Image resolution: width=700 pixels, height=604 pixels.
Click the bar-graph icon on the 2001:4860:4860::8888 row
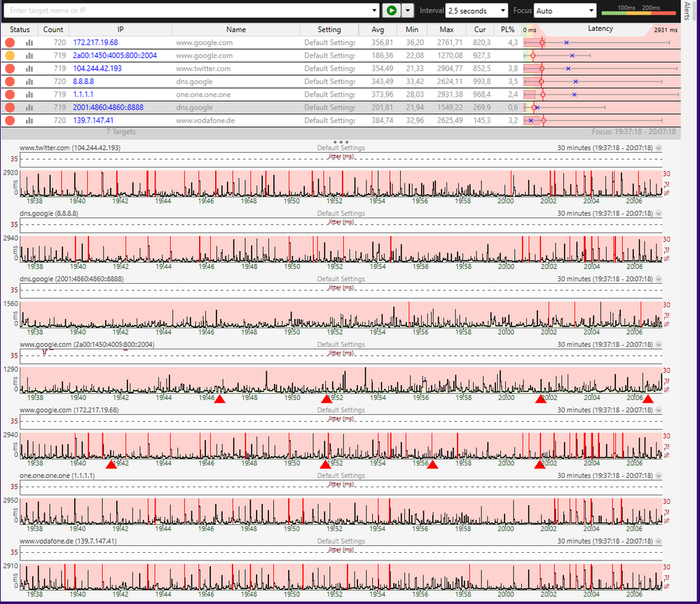tap(29, 107)
